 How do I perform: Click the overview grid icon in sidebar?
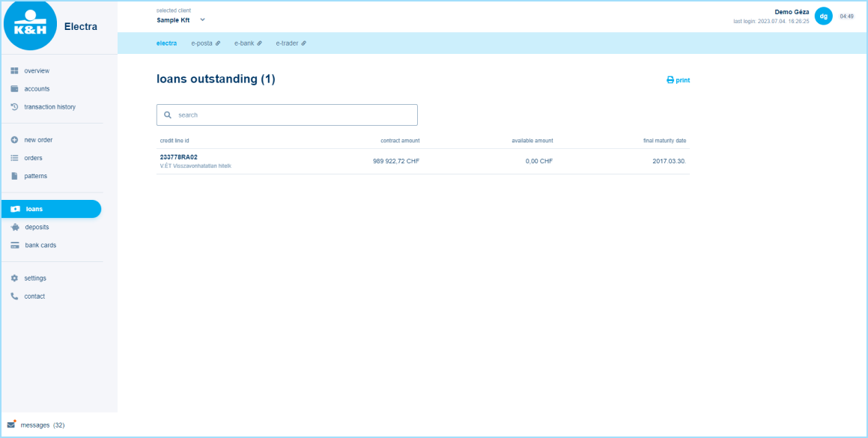click(x=13, y=70)
